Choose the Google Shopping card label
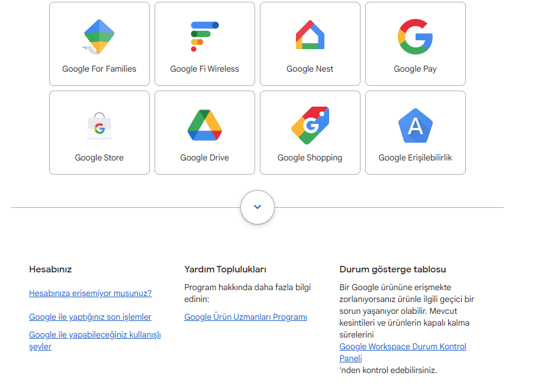The height and width of the screenshot is (392, 544). (310, 158)
